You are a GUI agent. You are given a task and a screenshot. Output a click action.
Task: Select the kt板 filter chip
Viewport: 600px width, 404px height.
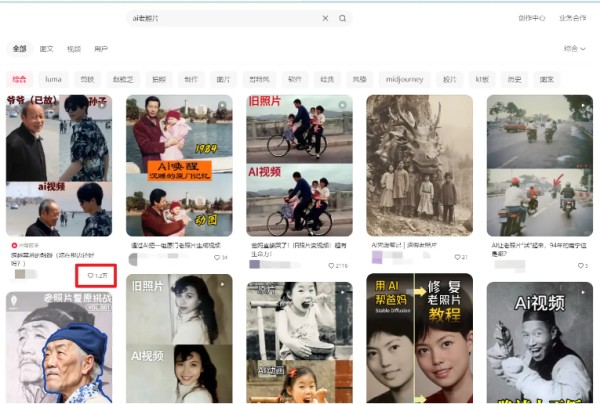[x=482, y=79]
